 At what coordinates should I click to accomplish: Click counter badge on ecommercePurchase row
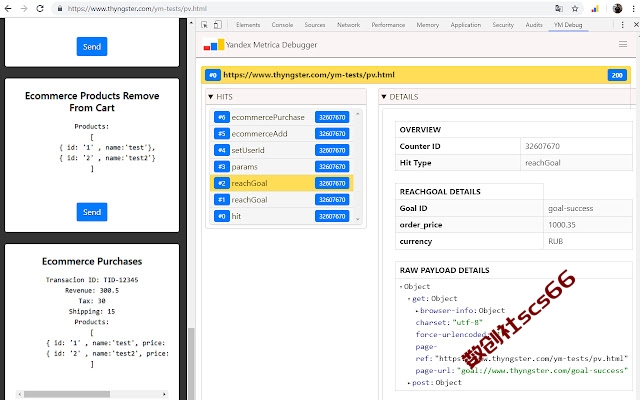coord(332,117)
